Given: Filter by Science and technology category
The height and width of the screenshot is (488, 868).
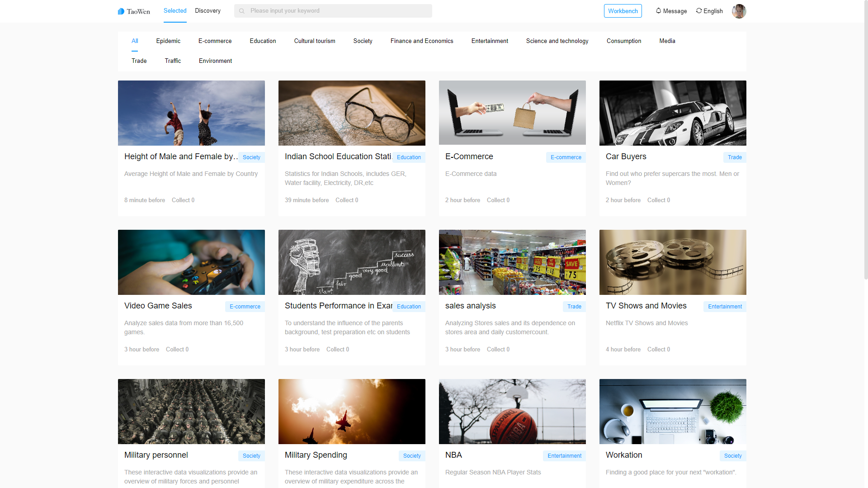Looking at the screenshot, I should pos(557,41).
